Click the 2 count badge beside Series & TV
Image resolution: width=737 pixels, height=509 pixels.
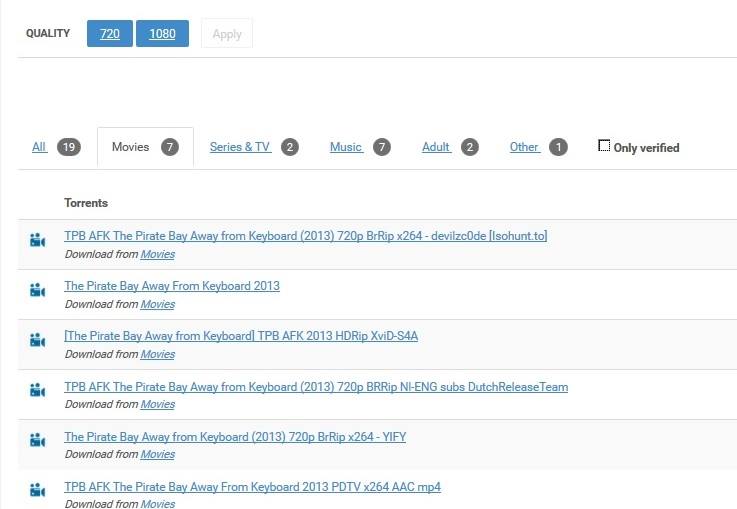pos(290,147)
